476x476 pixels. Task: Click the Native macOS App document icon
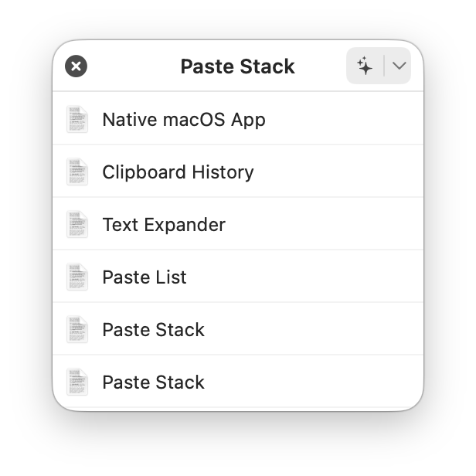tap(77, 120)
